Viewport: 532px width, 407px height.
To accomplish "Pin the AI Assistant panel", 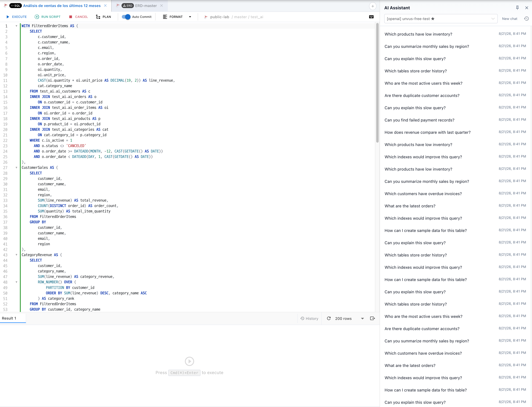I will (x=517, y=8).
